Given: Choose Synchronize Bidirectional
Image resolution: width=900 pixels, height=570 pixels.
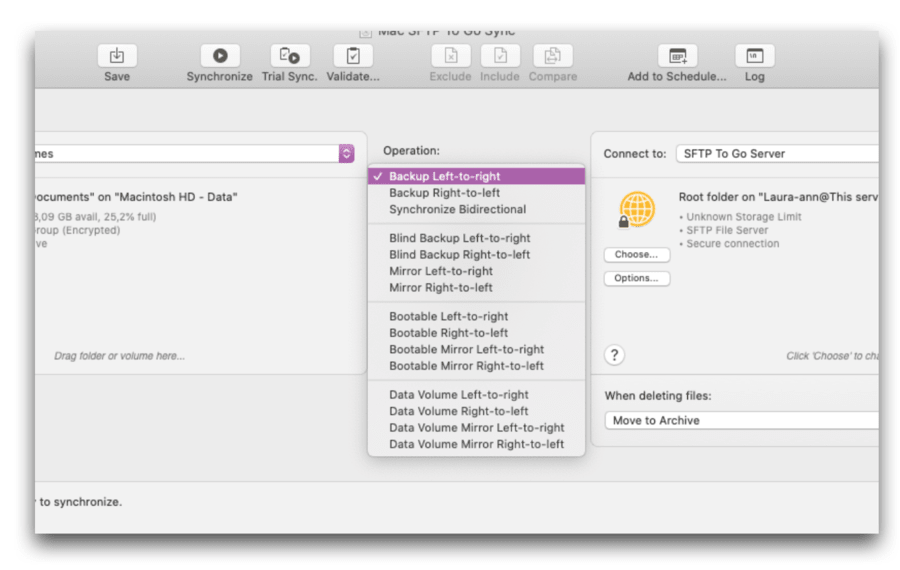Looking at the screenshot, I should click(476, 210).
